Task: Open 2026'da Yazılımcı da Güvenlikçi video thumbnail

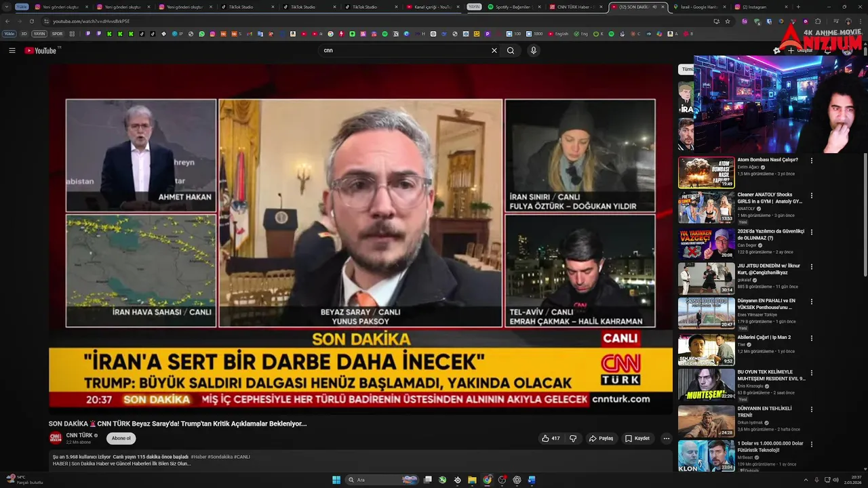Action: point(706,243)
